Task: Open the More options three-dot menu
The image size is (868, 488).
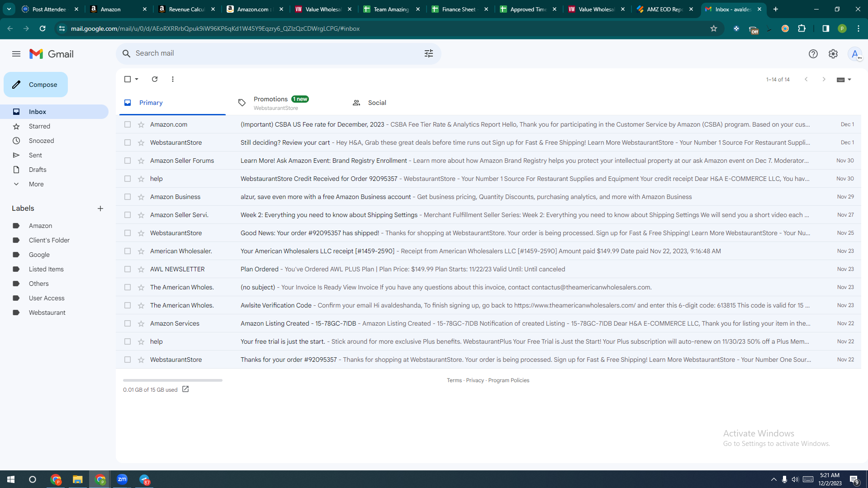Action: coord(173,79)
